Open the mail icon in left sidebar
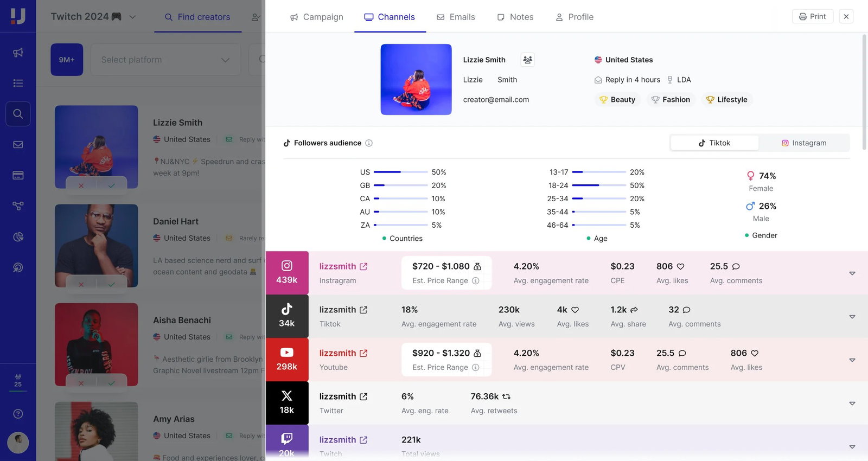Viewport: 868px width, 461px height. (x=18, y=145)
